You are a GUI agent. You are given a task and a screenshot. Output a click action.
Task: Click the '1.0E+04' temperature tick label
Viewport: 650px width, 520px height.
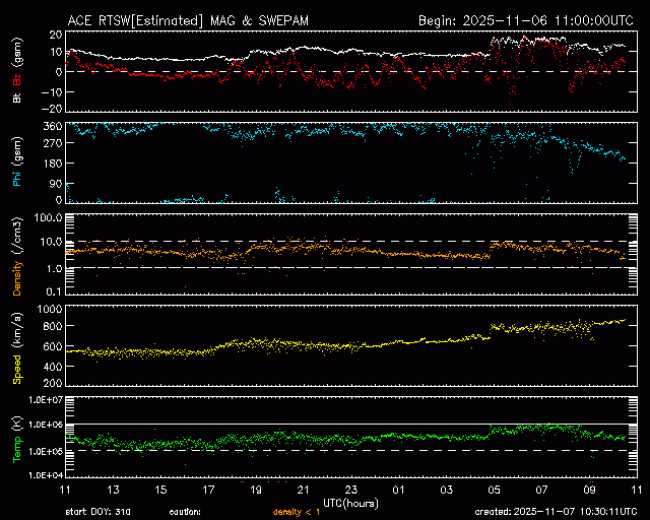click(46, 475)
